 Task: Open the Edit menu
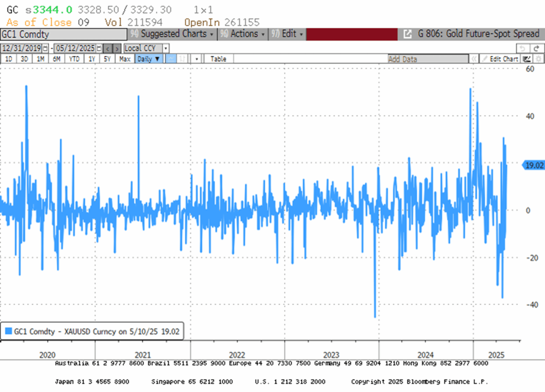tap(288, 34)
